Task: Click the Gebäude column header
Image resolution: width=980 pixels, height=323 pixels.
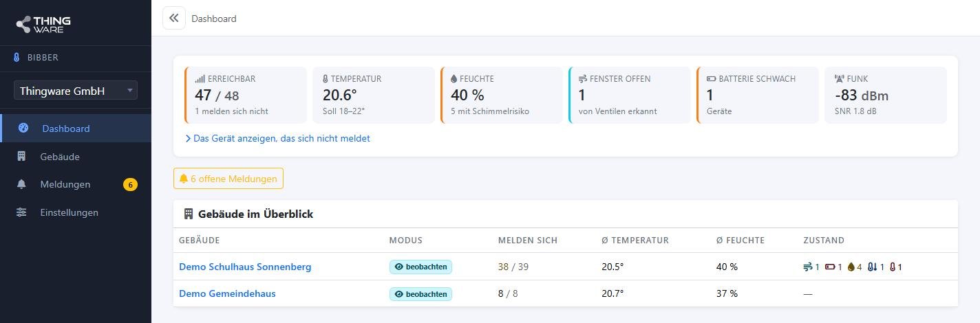Action: (200, 241)
